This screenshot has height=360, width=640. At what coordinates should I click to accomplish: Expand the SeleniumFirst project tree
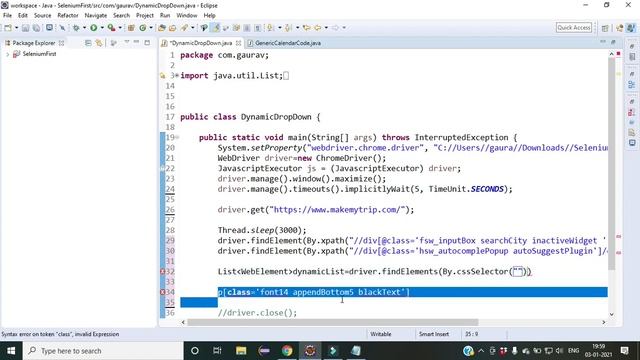point(7,54)
